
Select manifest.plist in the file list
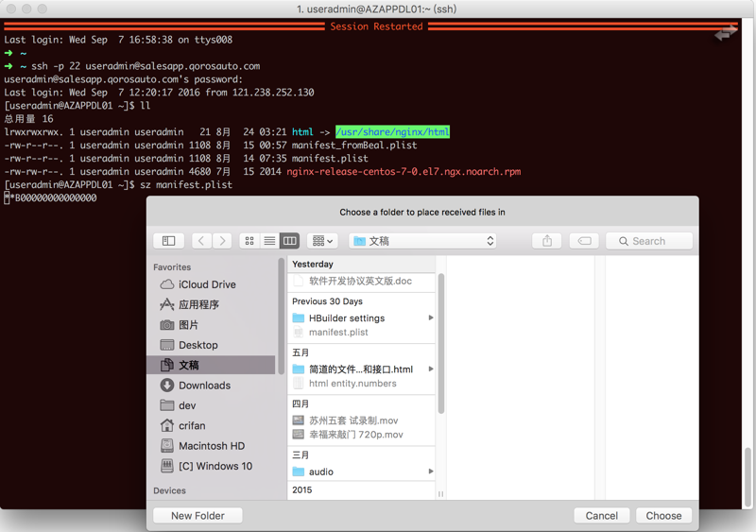[361, 332]
